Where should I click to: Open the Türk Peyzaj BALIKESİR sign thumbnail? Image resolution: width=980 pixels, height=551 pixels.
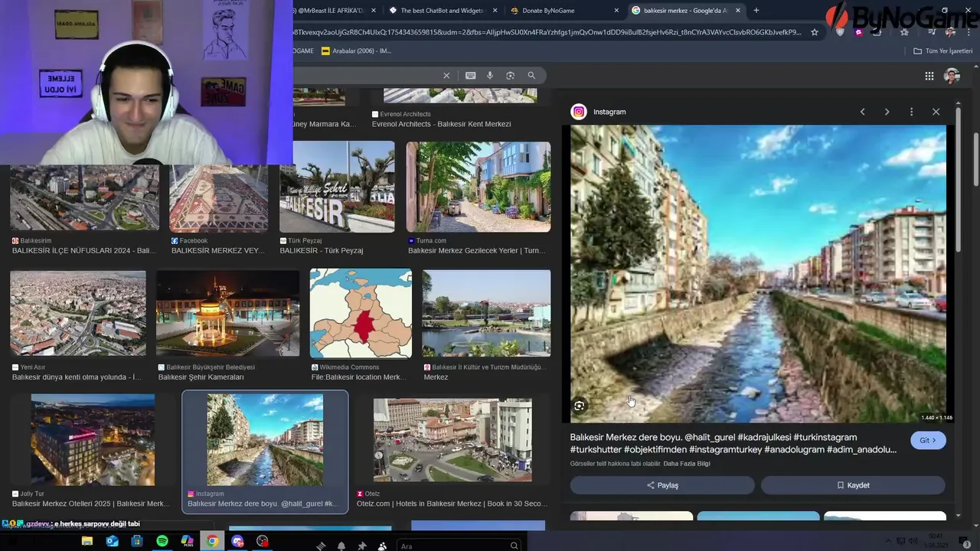coord(337,187)
